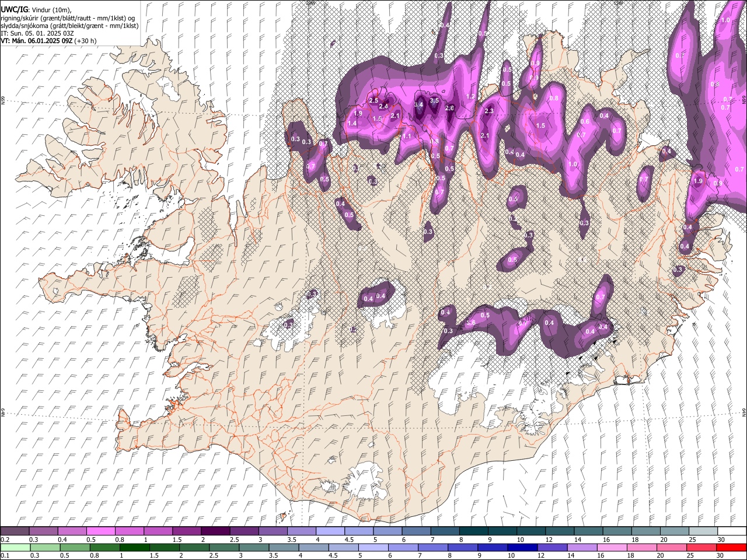747x560 pixels.
Task: Click the darkest green 1 swatch in the lower legend bar
Action: tap(134, 548)
